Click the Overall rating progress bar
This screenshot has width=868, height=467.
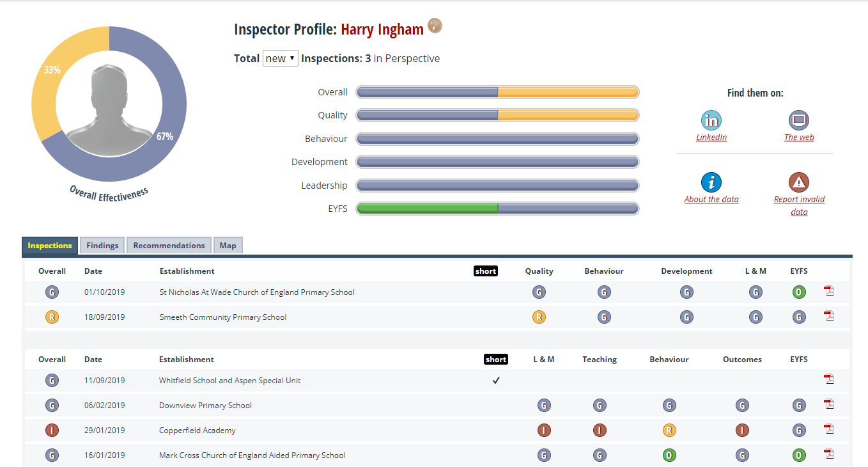pos(497,92)
